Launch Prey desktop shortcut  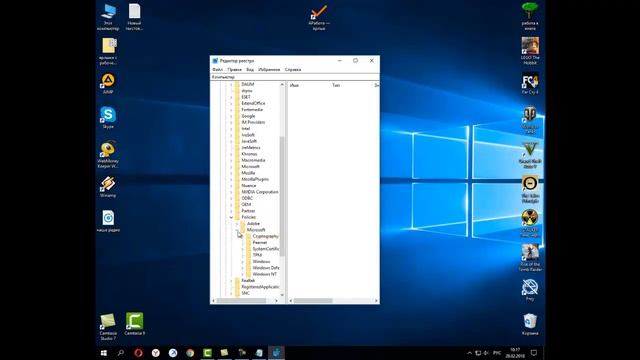(x=530, y=290)
